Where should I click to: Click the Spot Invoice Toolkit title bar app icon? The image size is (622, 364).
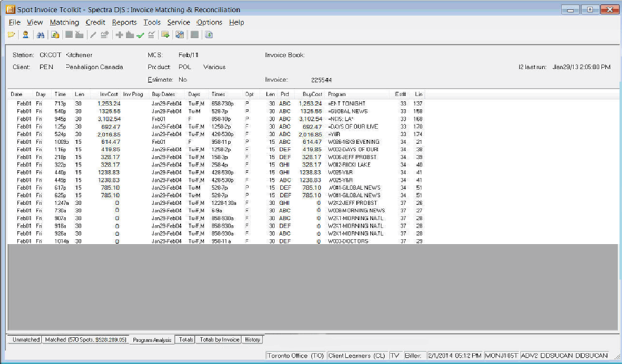11,9
